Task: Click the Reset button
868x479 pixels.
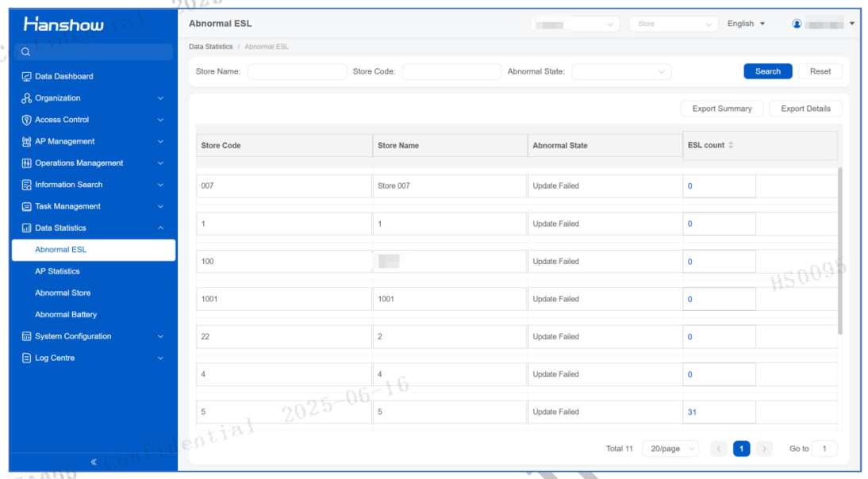Action: click(820, 71)
